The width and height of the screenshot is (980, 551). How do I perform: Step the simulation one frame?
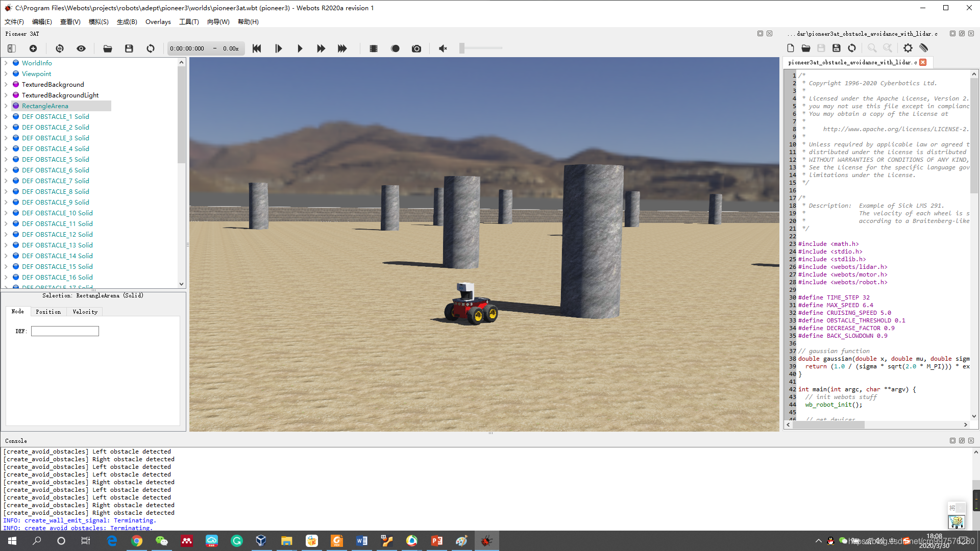click(278, 48)
